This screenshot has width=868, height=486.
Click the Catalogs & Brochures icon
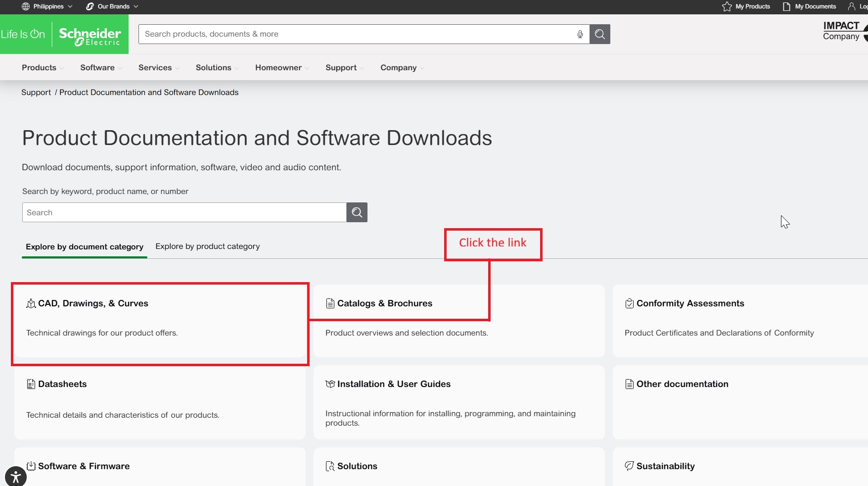330,303
